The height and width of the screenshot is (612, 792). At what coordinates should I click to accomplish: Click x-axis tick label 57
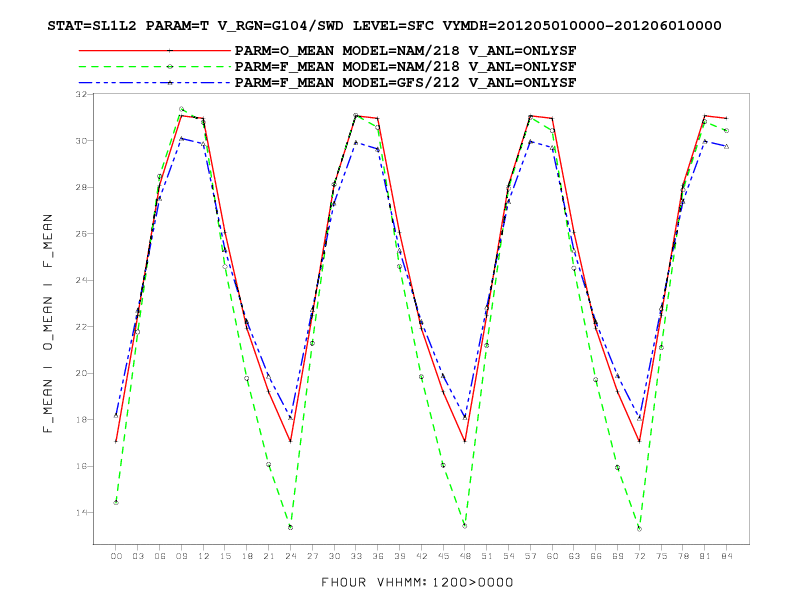pyautogui.click(x=530, y=556)
